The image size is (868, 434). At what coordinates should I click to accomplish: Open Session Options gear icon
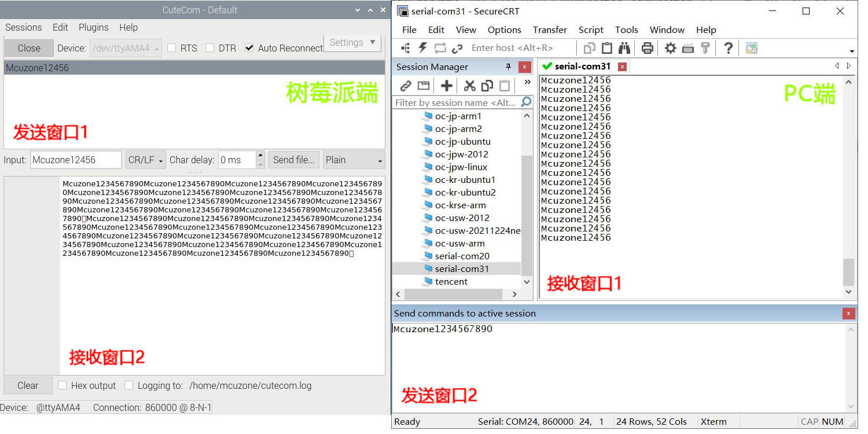pos(670,48)
